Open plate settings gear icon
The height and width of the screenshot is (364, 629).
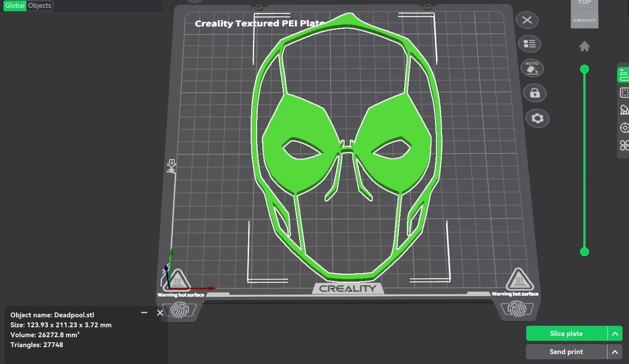[537, 118]
